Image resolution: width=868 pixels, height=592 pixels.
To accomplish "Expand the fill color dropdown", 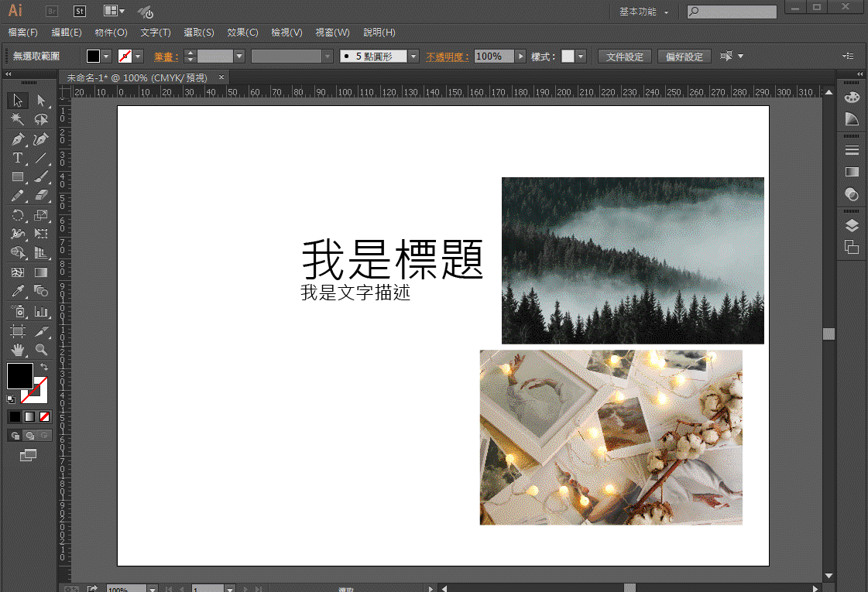I will point(106,56).
